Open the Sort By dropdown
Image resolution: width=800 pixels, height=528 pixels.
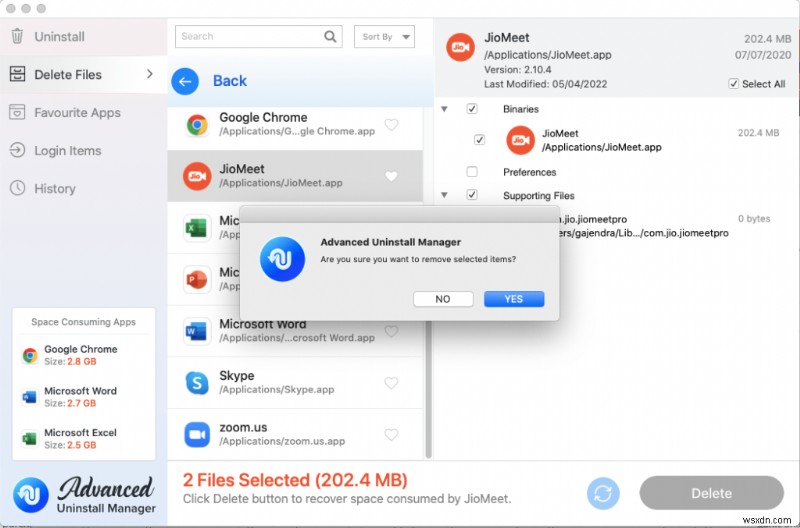(384, 36)
